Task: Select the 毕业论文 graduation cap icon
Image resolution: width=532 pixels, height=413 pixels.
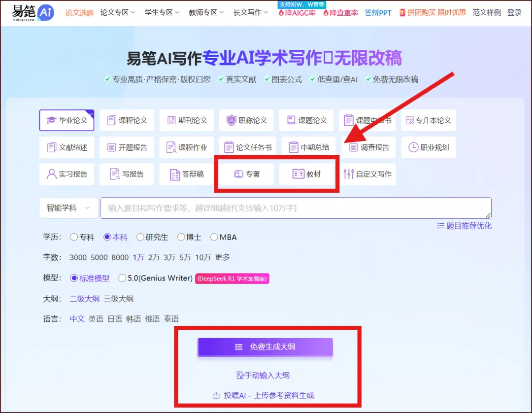Action: click(x=52, y=120)
